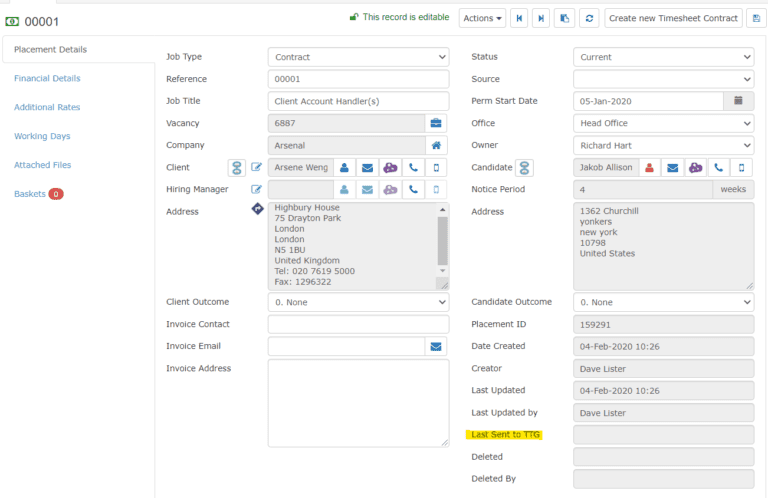The width and height of the screenshot is (768, 498).
Task: Click the Client email envelope icon
Action: coord(366,167)
